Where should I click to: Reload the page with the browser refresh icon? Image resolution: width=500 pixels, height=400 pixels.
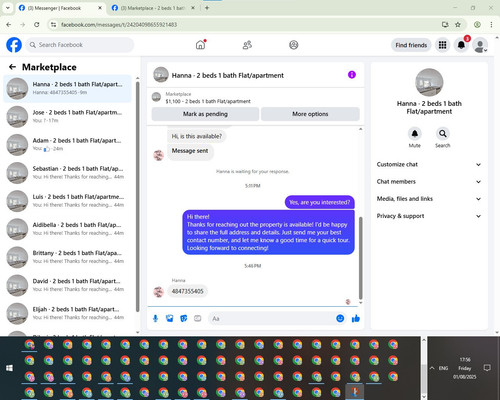point(37,25)
